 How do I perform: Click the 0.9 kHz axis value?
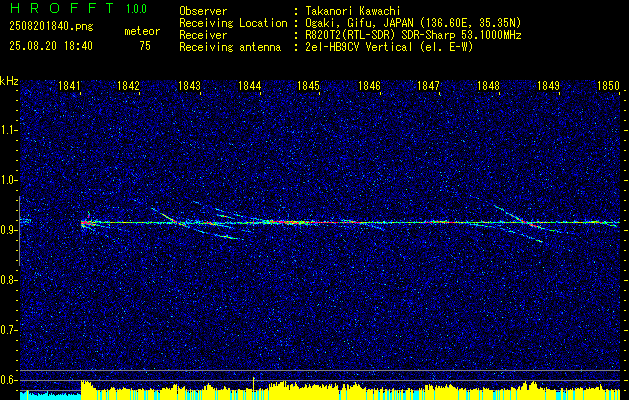pyautogui.click(x=9, y=230)
